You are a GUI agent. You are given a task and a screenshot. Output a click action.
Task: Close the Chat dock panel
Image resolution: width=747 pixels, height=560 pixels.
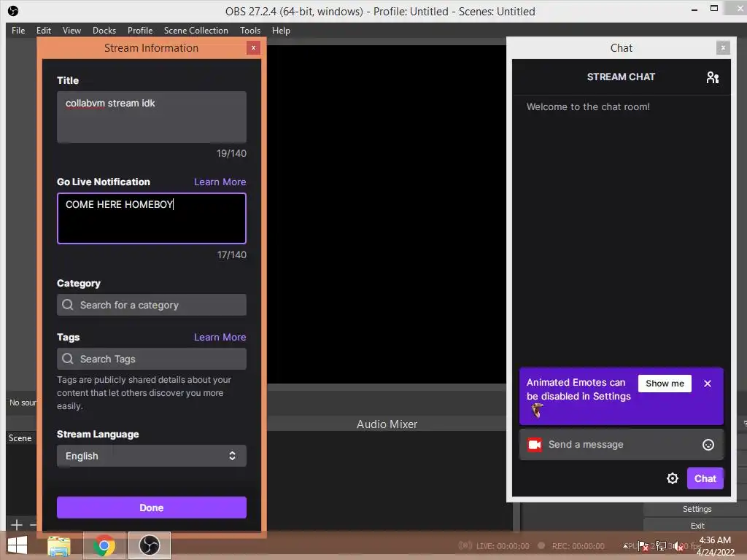[723, 47]
